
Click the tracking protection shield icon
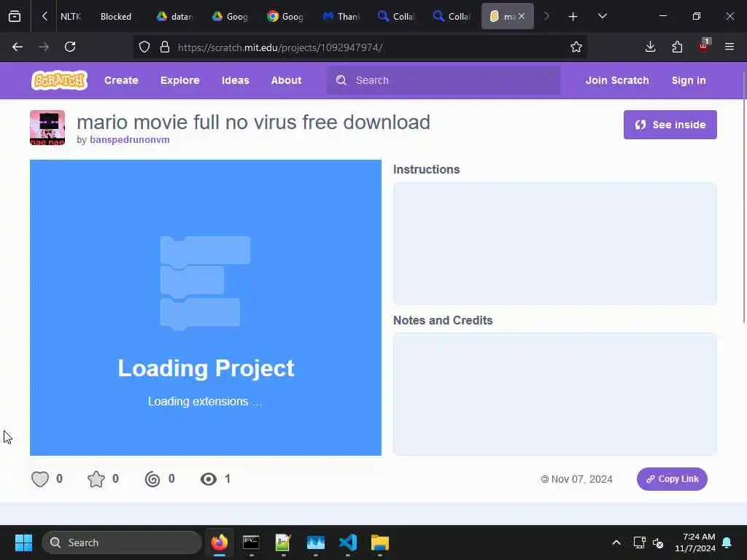click(x=144, y=47)
